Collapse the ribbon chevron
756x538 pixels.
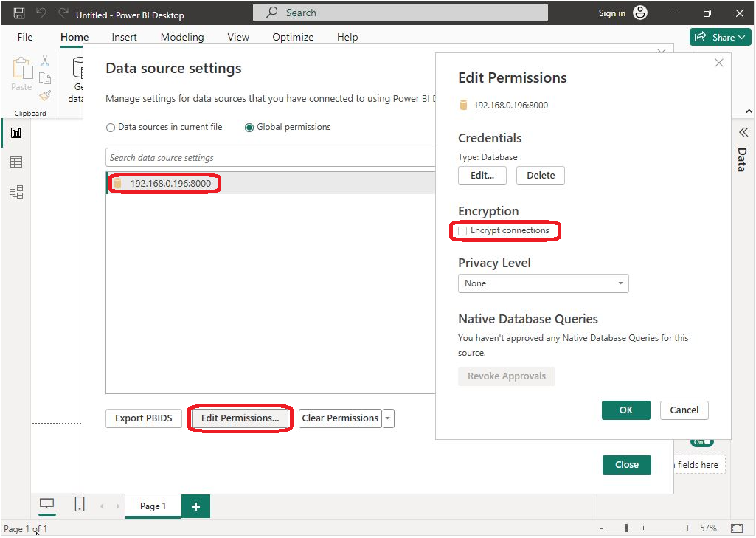coord(749,111)
